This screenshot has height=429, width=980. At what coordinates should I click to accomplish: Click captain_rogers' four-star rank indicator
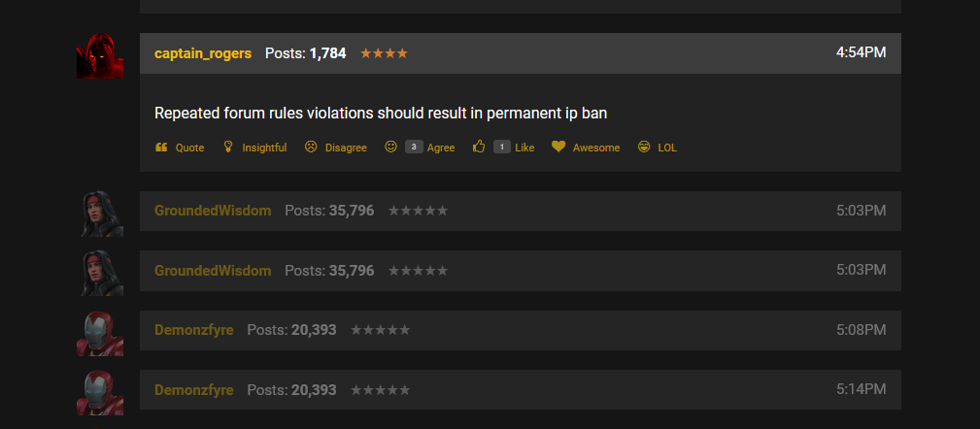tap(384, 53)
